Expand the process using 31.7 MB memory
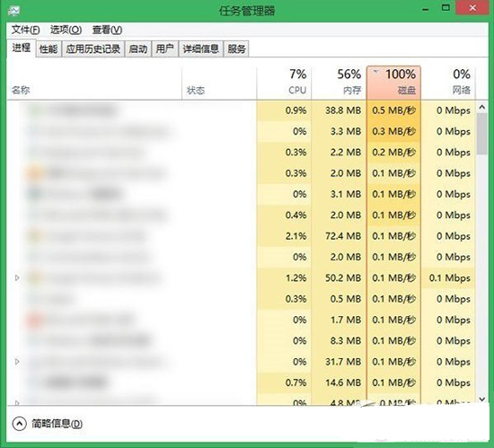 pyautogui.click(x=17, y=362)
